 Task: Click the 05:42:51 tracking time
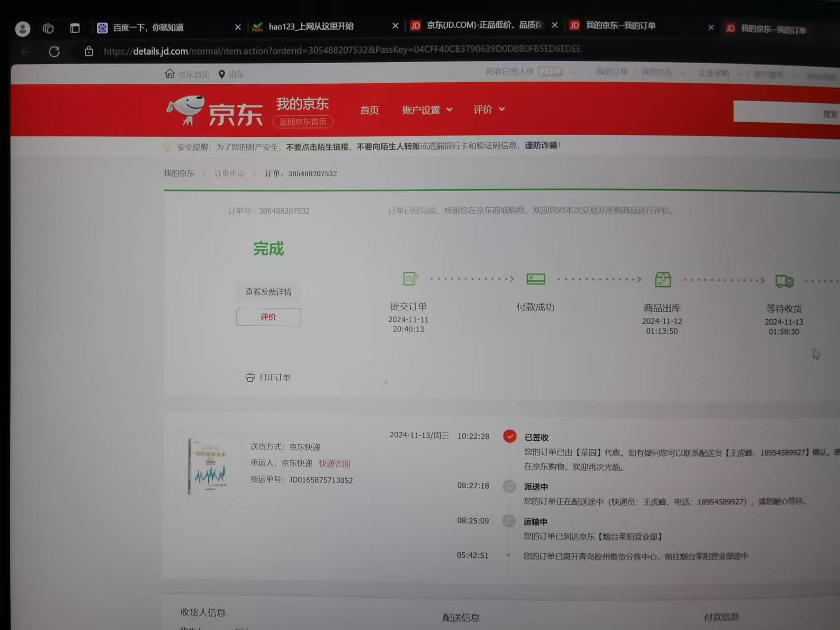point(473,555)
